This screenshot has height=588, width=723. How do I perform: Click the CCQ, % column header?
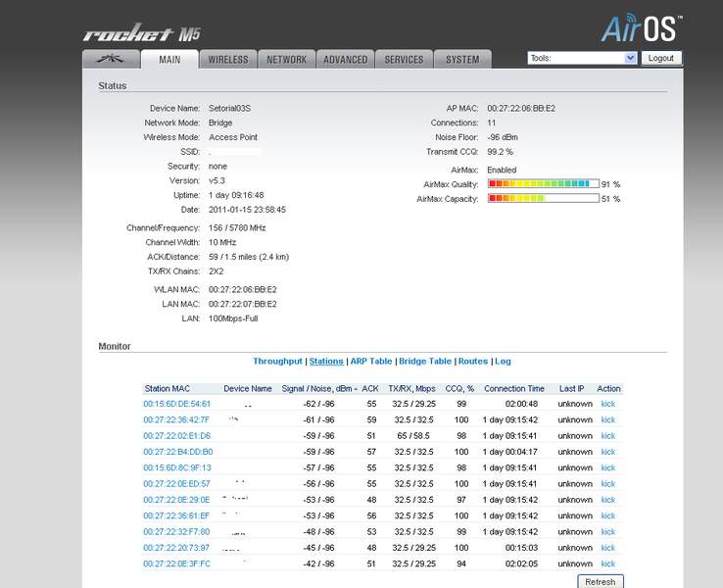tap(459, 388)
